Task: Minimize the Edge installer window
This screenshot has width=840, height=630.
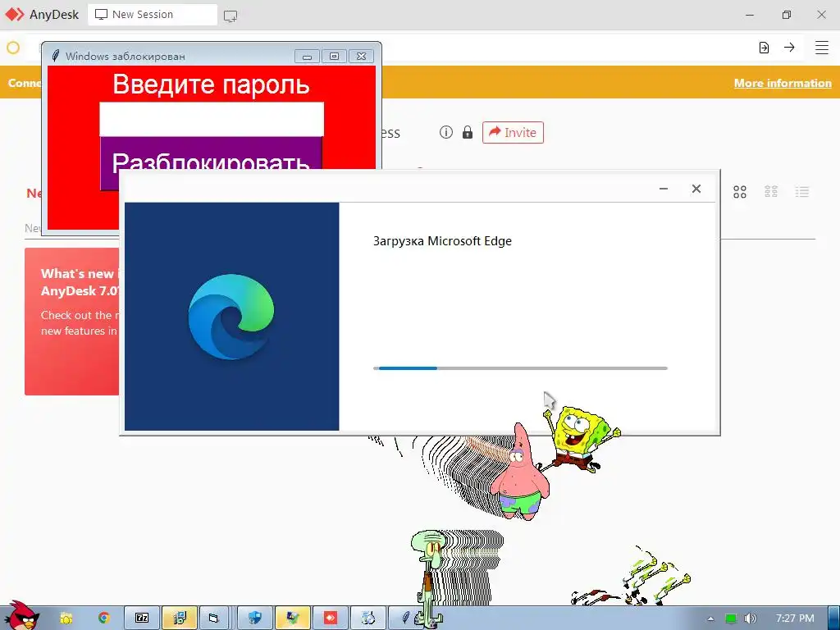Action: tap(663, 189)
